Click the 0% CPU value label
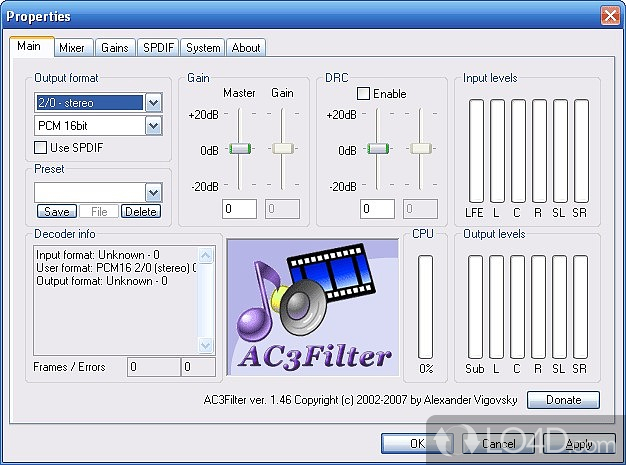626x465 pixels. pos(426,368)
